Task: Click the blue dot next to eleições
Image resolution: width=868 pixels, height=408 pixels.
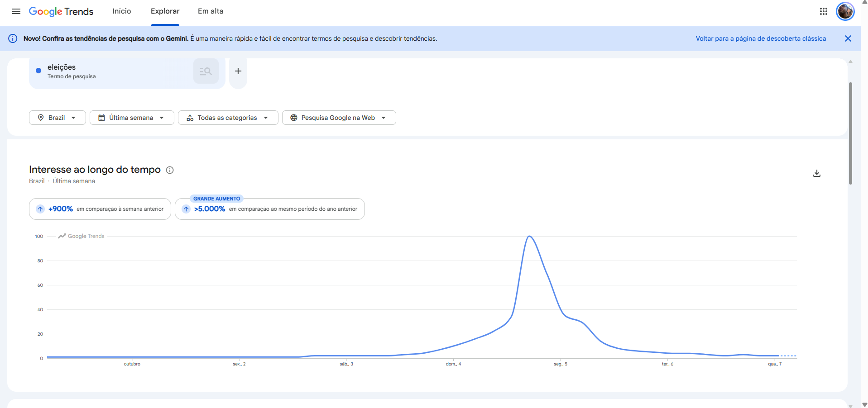Action: 38,71
